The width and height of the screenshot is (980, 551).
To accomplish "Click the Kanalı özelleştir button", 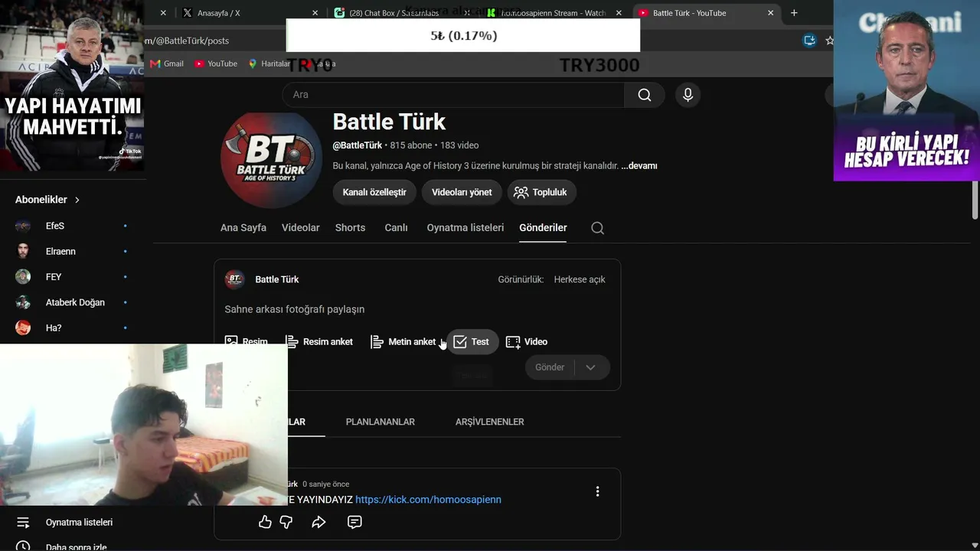I will [x=374, y=192].
